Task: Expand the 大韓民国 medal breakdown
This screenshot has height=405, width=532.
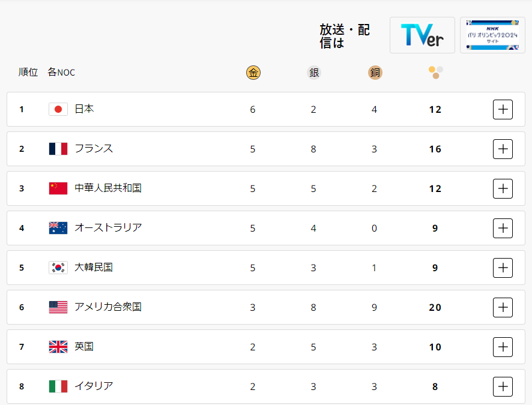Action: click(x=503, y=268)
